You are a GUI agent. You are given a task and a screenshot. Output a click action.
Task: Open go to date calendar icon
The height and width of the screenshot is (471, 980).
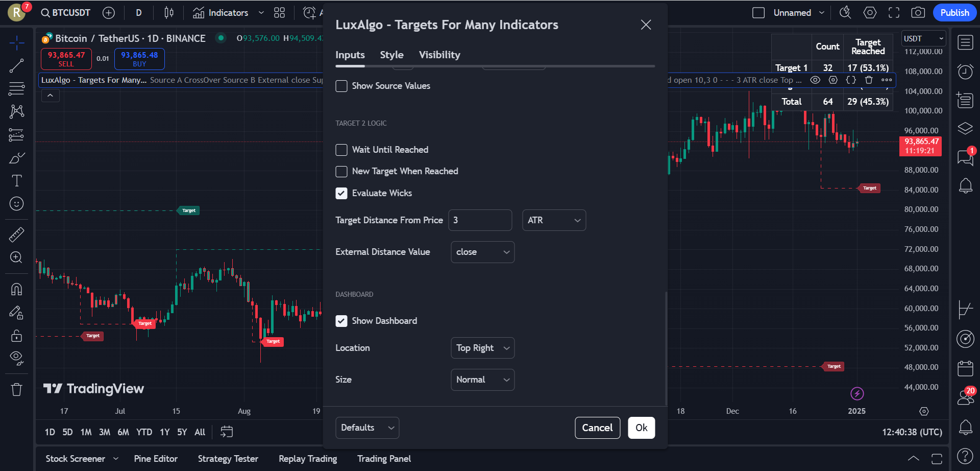coord(227,432)
